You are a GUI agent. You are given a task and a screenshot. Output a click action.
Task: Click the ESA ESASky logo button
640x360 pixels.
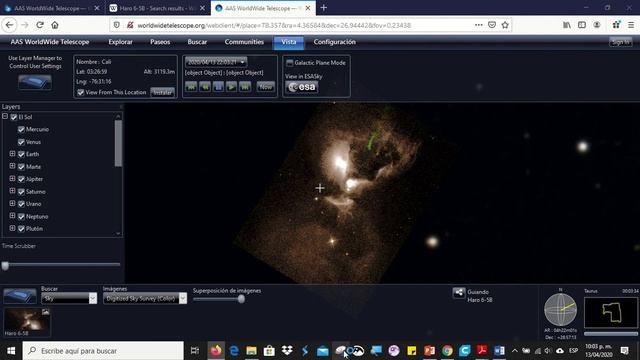pyautogui.click(x=302, y=87)
